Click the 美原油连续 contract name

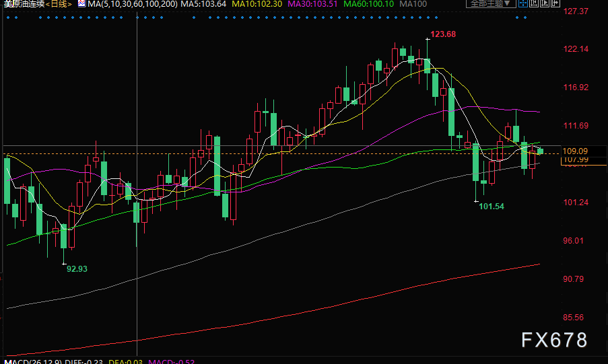pyautogui.click(x=24, y=4)
